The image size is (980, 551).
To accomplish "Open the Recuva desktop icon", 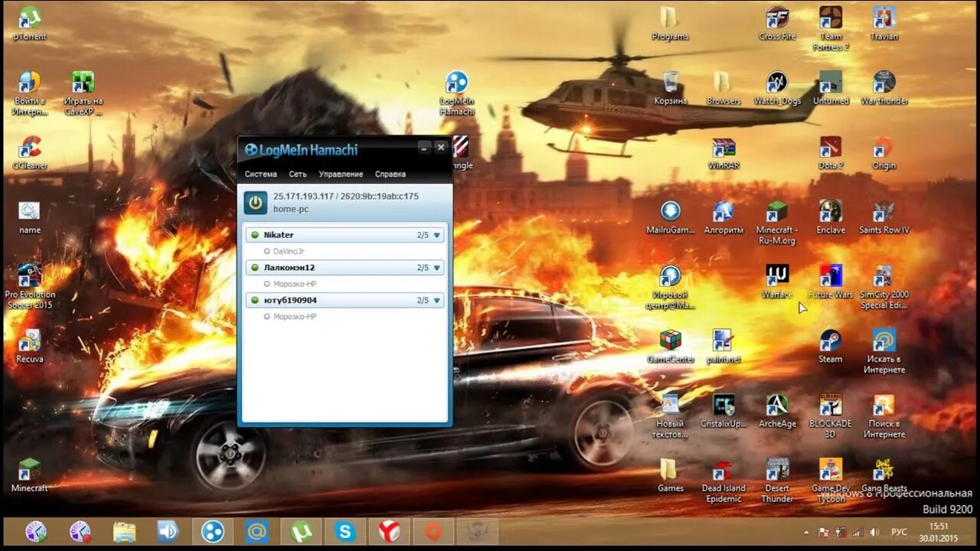I will [30, 346].
